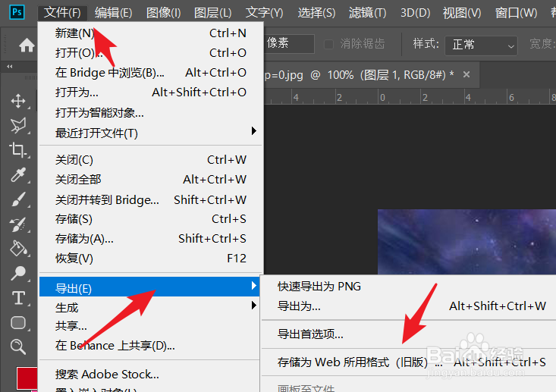Select the Move tool
Image resolution: width=556 pixels, height=392 pixels.
(18, 101)
